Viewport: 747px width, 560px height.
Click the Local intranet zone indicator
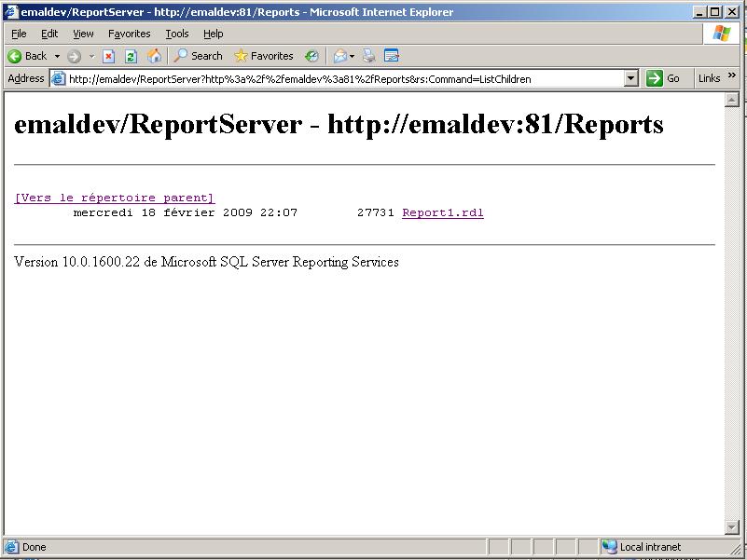[x=642, y=547]
